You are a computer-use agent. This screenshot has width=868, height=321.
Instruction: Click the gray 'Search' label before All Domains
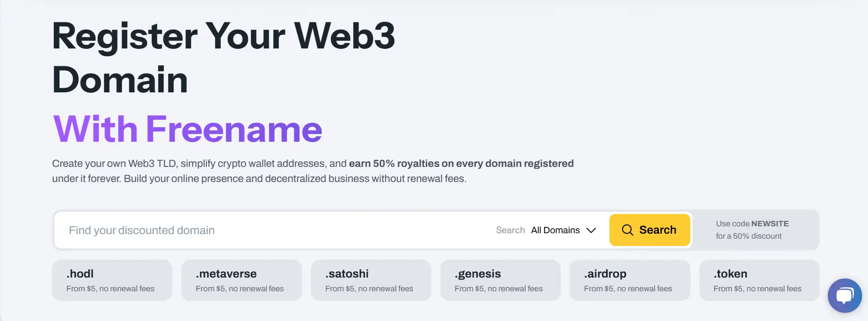coord(510,230)
